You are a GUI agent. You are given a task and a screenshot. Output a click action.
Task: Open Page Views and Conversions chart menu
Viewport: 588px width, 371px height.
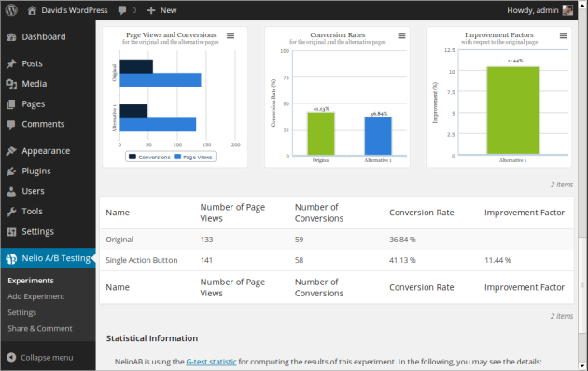pyautogui.click(x=231, y=35)
